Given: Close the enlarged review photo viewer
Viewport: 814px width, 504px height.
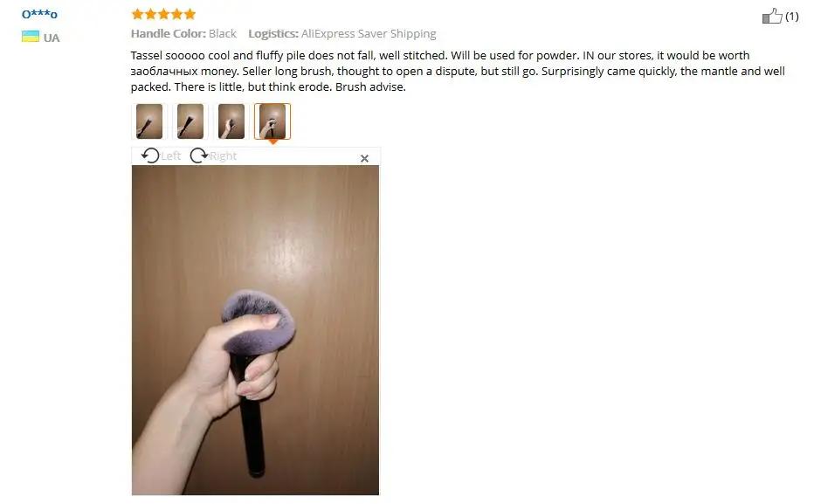Looking at the screenshot, I should [364, 158].
